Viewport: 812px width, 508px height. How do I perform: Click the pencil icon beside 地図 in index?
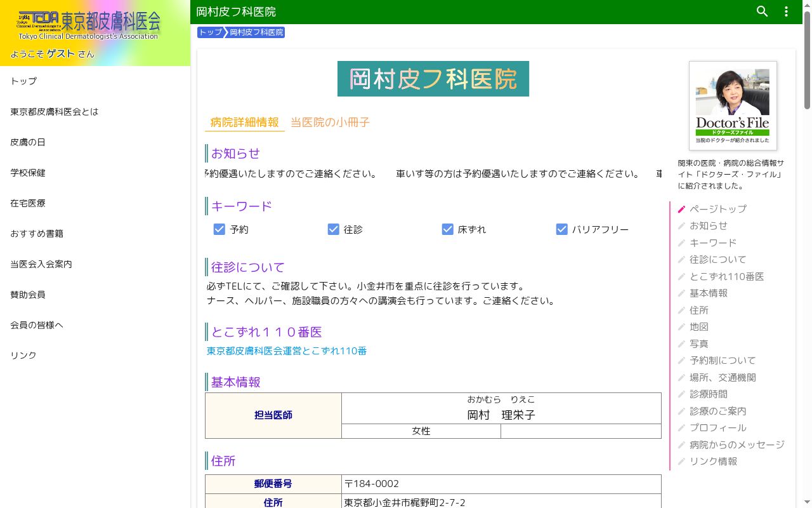[x=681, y=327]
